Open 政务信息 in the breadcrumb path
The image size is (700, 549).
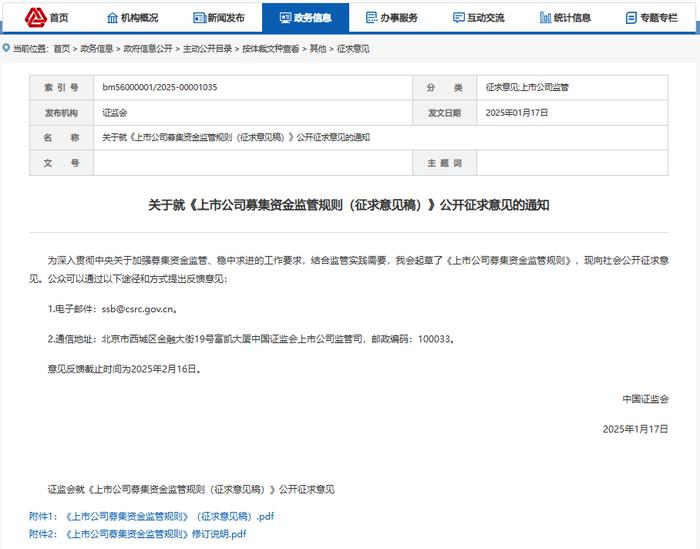tap(96, 49)
